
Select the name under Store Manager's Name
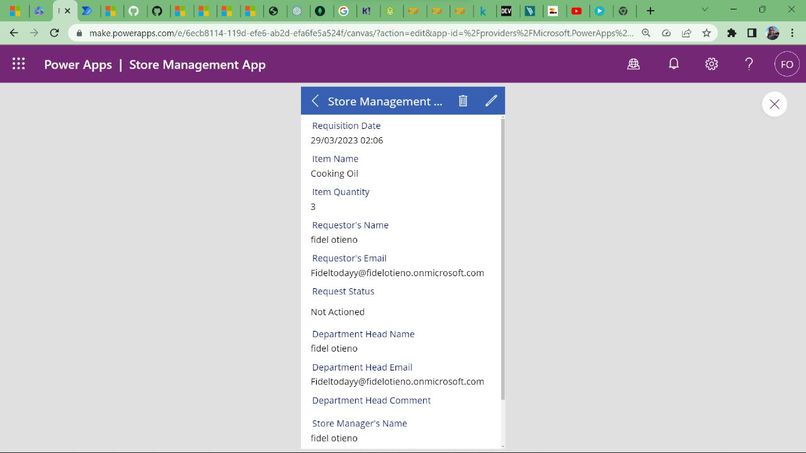(x=334, y=438)
